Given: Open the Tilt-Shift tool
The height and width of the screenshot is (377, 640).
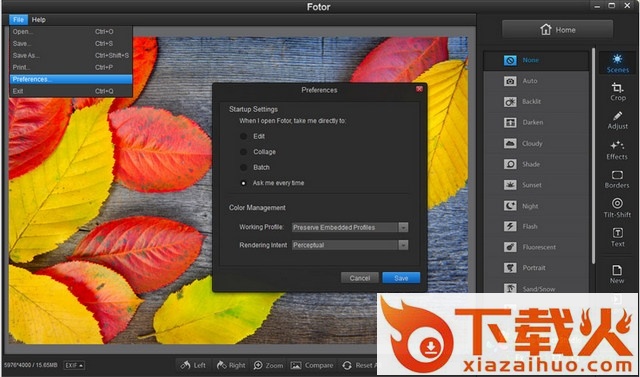Looking at the screenshot, I should [617, 208].
